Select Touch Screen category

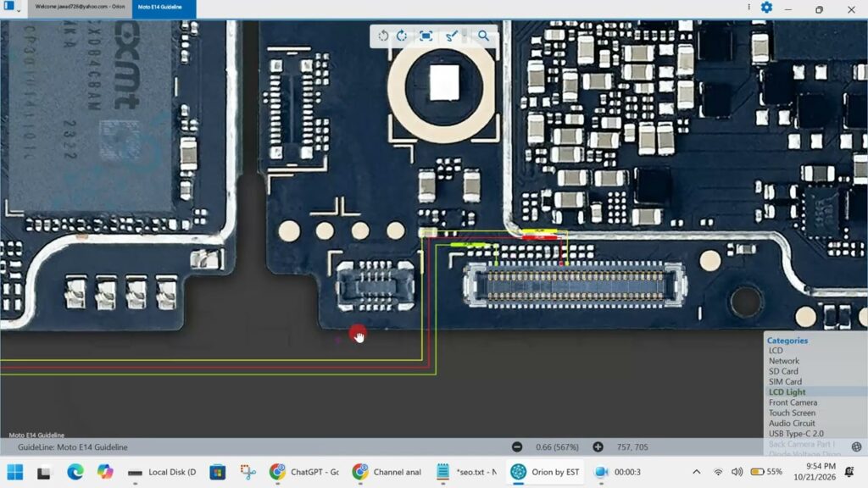tap(792, 413)
